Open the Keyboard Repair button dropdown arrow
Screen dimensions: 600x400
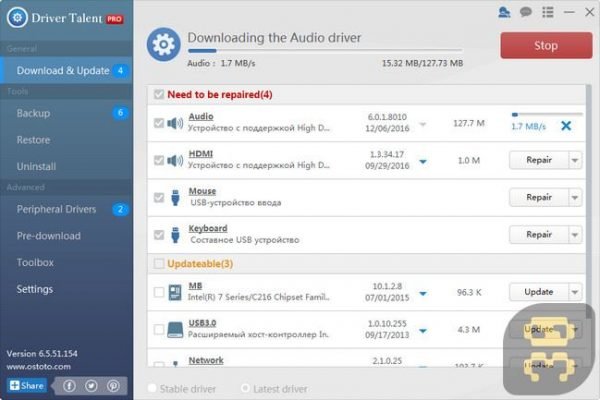[x=575, y=235]
